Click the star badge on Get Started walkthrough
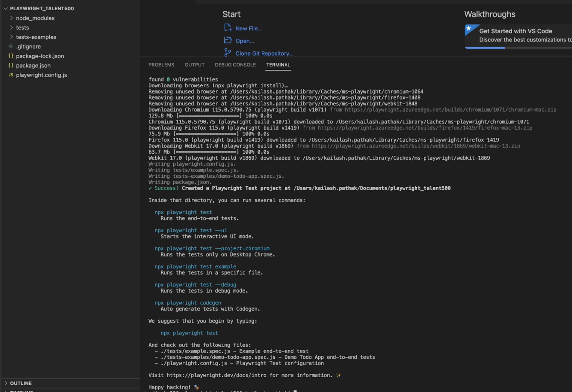572x392 pixels. coord(469,29)
